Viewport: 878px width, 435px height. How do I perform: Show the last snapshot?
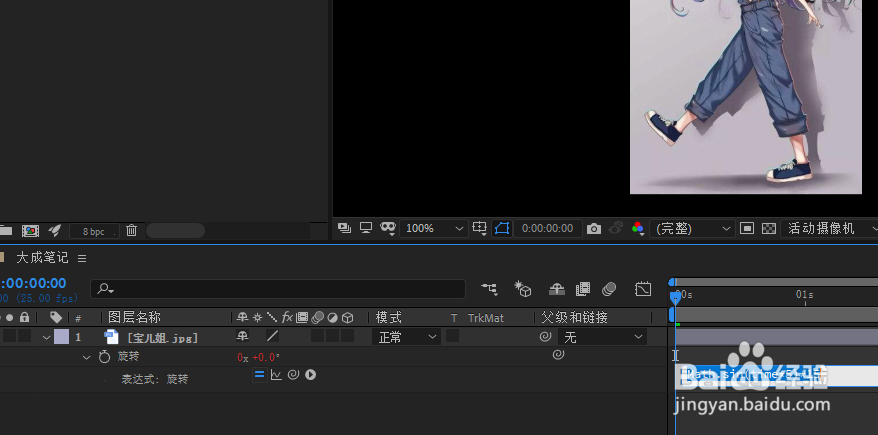[x=616, y=228]
